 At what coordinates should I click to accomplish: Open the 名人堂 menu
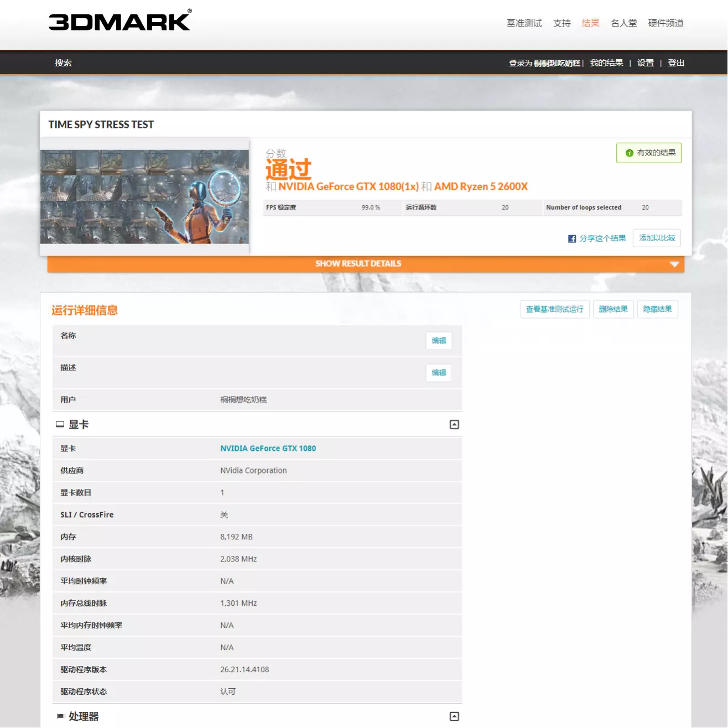624,23
